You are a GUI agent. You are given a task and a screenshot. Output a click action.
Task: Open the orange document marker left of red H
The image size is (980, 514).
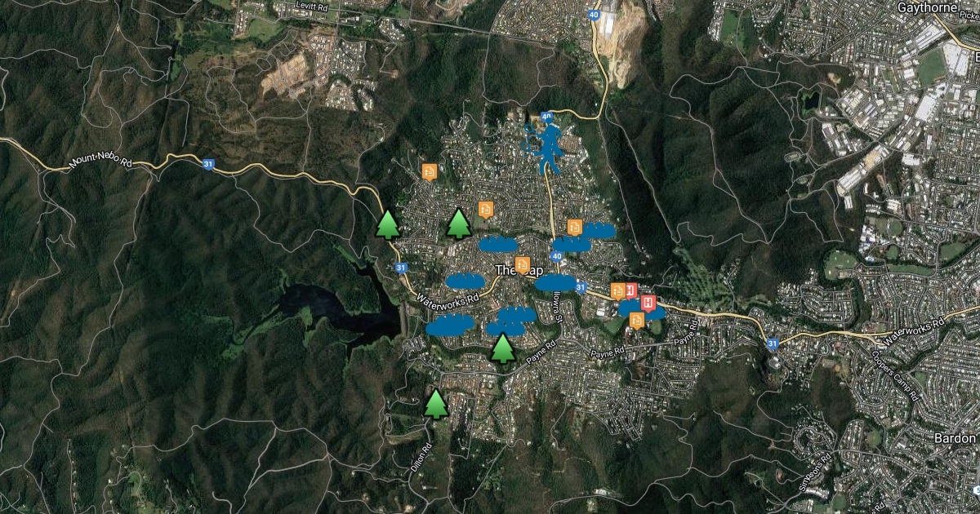tap(618, 290)
